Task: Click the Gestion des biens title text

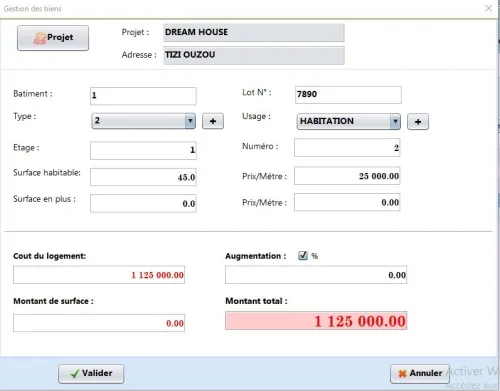Action: click(x=33, y=9)
